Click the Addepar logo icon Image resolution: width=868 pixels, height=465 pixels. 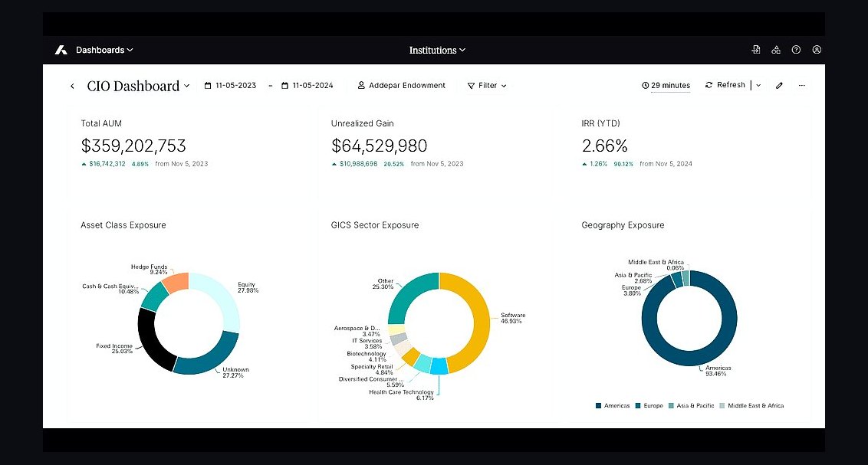61,50
